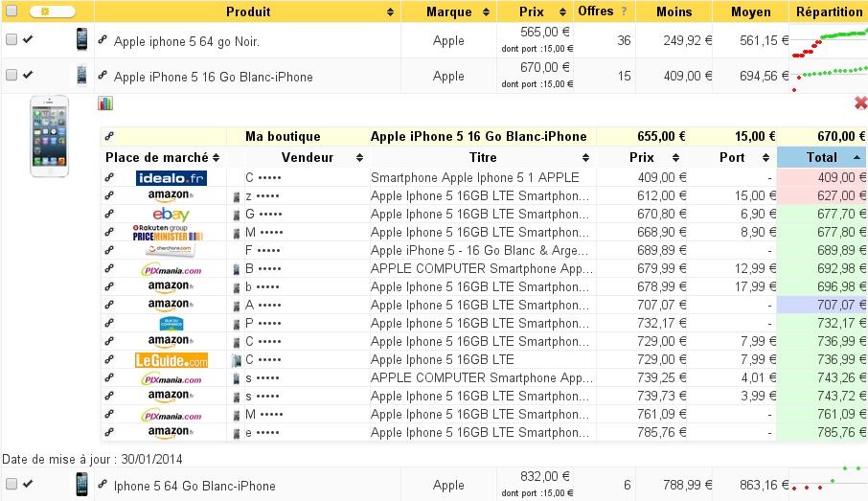This screenshot has height=501, width=868.
Task: Click amazon logo in 696,98 € row
Action: (171, 286)
